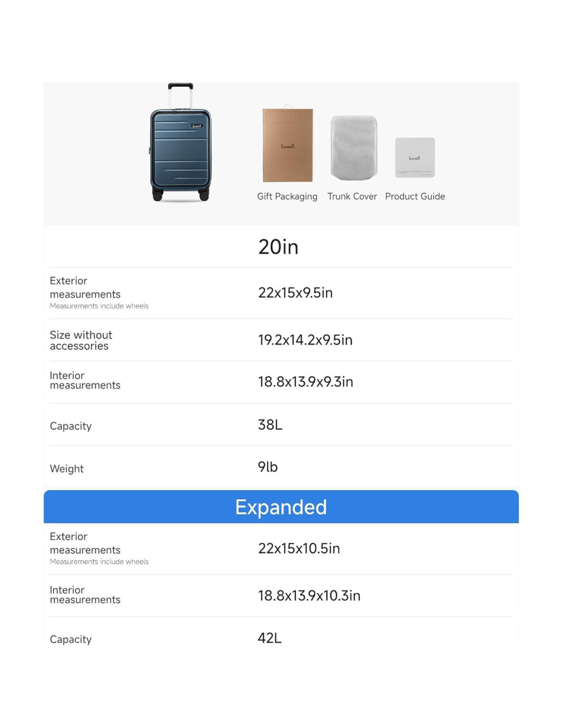Select the 9lb weight value
Image resolution: width=563 pixels, height=728 pixels.
point(268,467)
